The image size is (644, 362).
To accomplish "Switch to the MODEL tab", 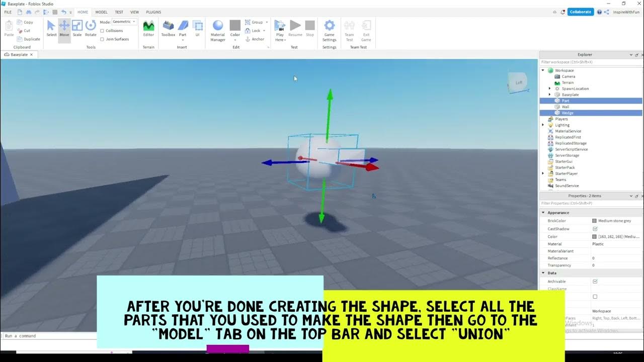I will coord(101,12).
